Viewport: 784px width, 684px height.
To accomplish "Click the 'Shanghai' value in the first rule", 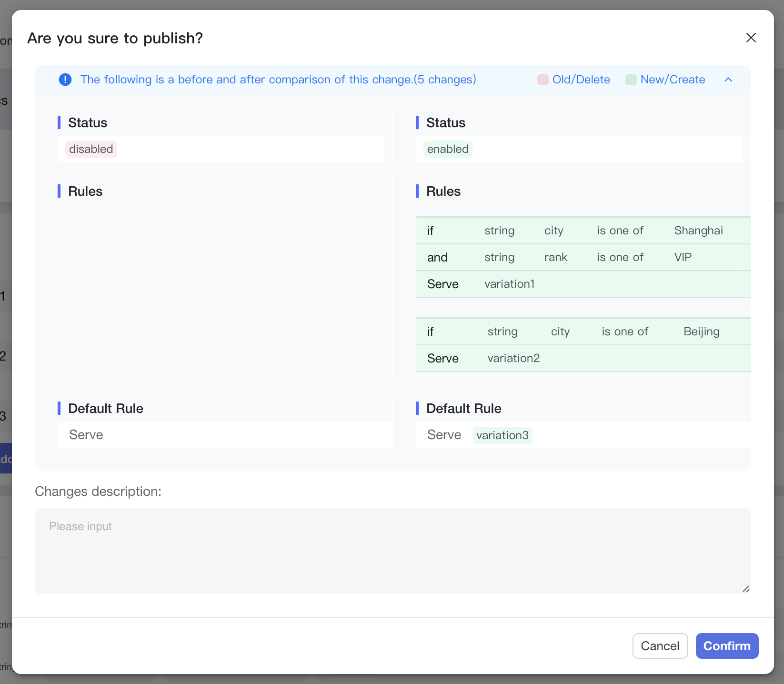I will click(698, 231).
